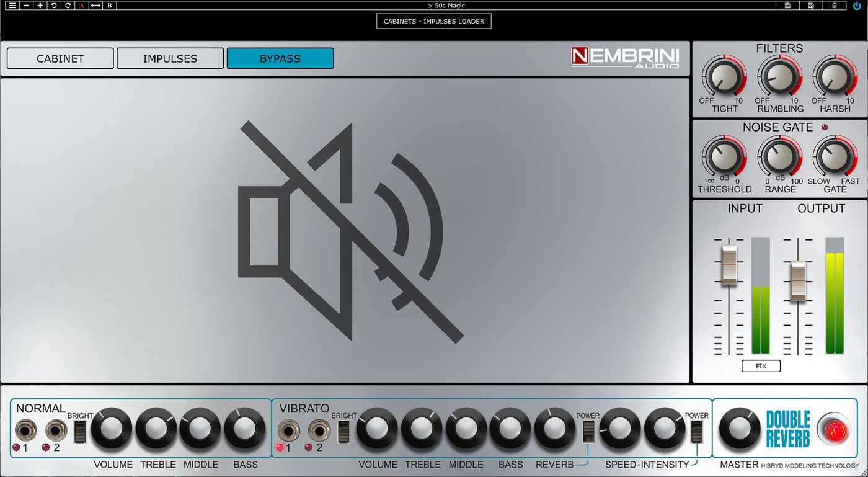868x477 pixels.
Task: Click the vibrato SPEED knob
Action: click(x=620, y=428)
